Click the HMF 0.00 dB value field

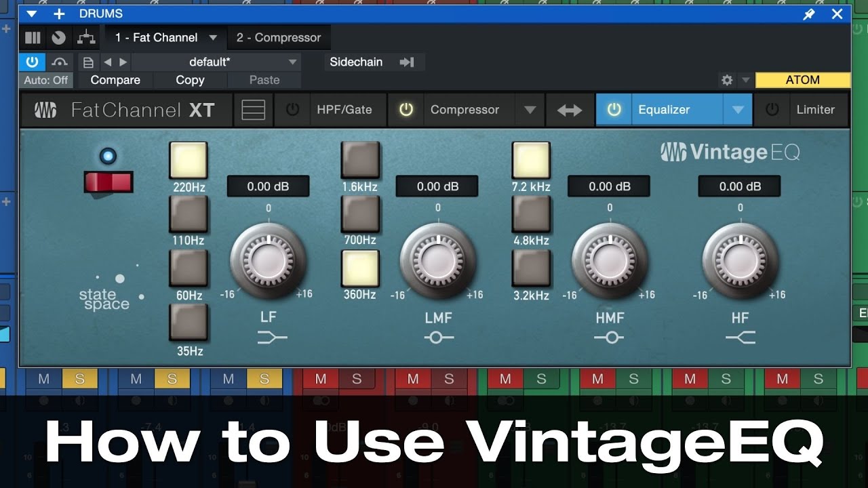[609, 186]
